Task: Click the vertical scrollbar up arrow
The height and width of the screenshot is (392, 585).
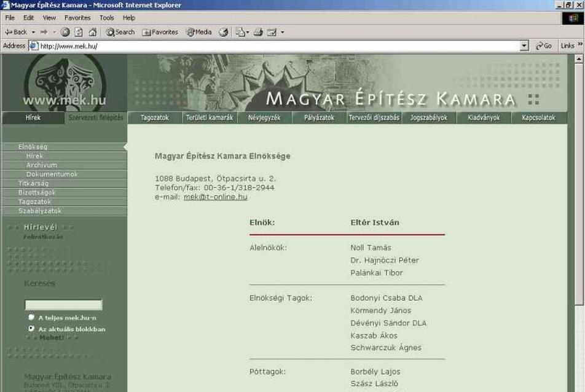Action: (x=579, y=59)
